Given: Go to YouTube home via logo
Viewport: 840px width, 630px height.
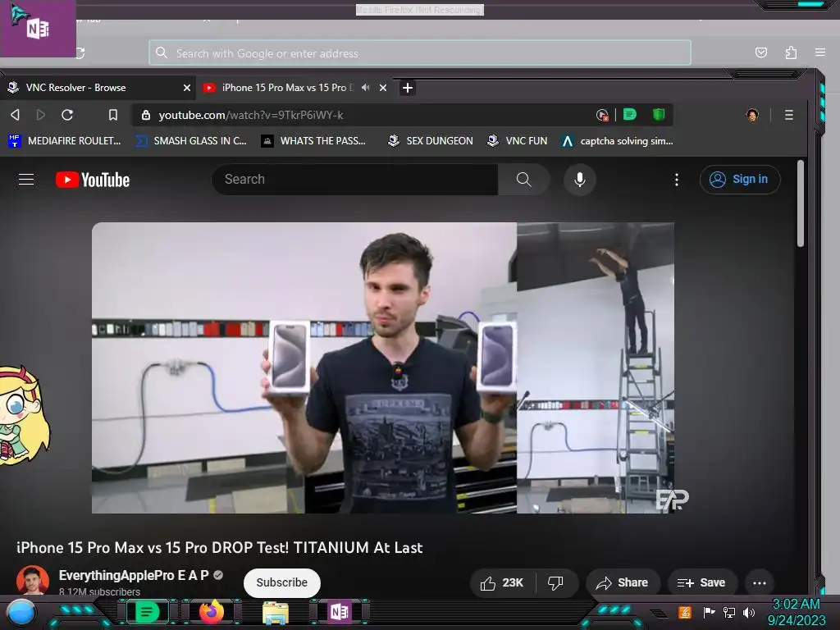Looking at the screenshot, I should tap(93, 180).
